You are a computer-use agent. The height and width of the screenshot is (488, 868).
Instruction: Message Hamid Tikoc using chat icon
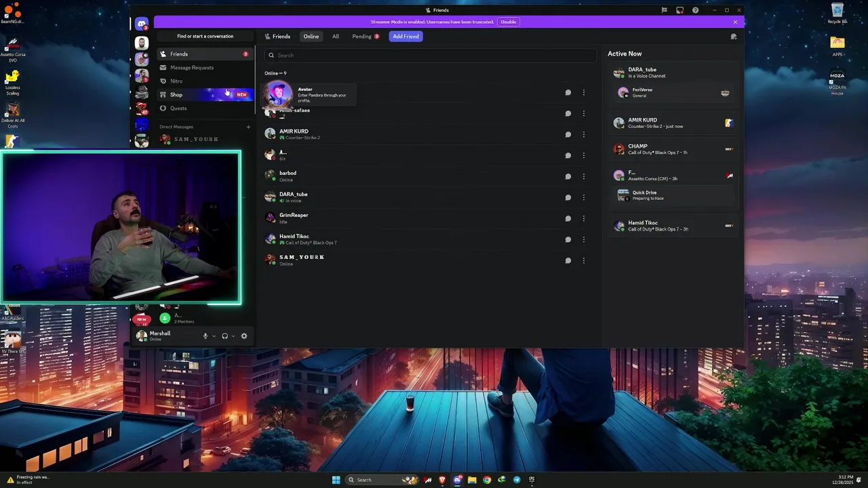[568, 239]
